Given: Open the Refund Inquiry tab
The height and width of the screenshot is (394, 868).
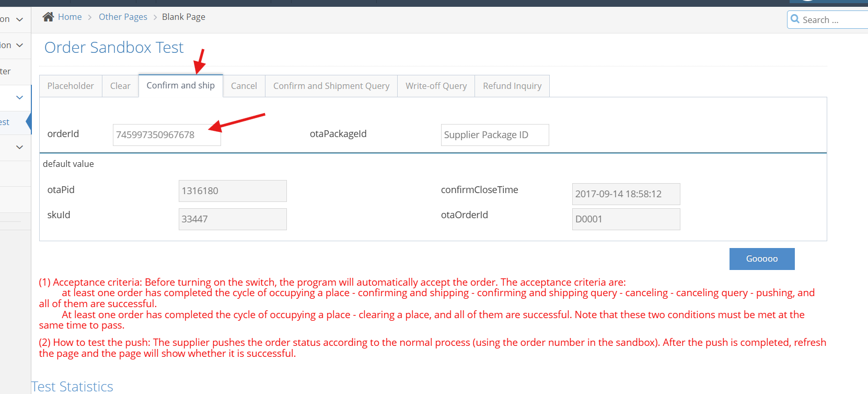Looking at the screenshot, I should 512,86.
